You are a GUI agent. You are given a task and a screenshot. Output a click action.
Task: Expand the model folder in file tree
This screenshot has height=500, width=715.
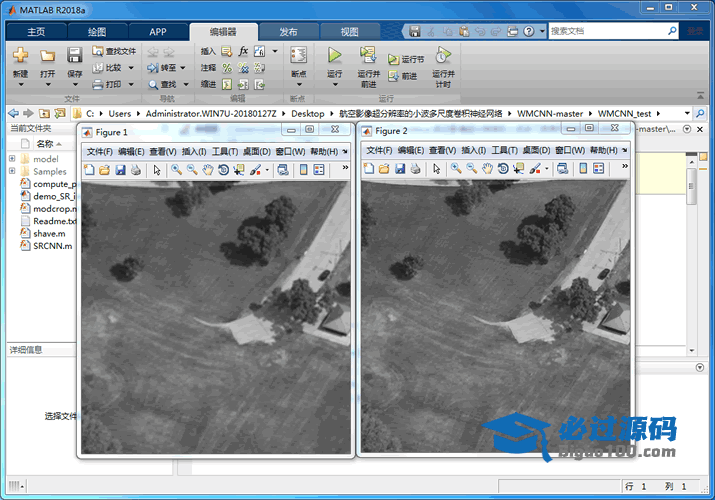pos(12,159)
